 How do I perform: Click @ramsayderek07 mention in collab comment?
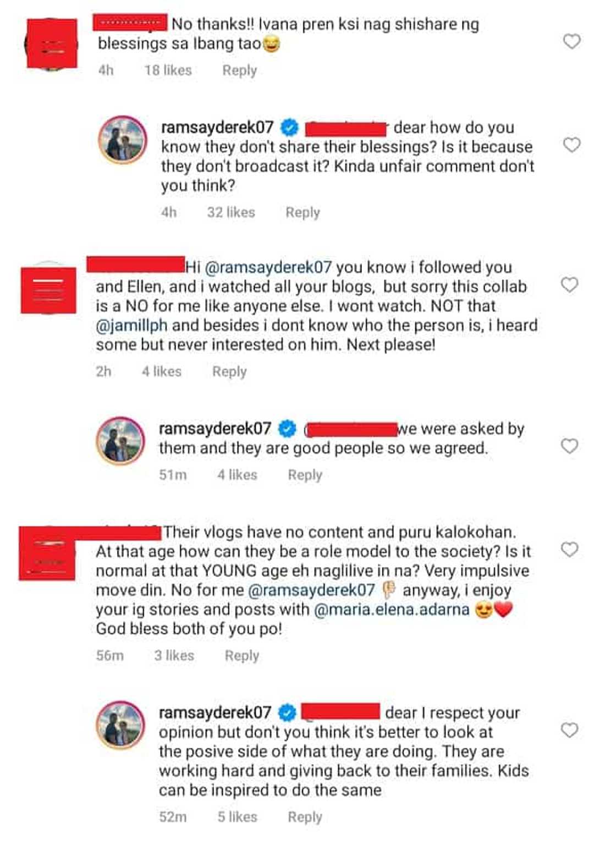click(268, 267)
